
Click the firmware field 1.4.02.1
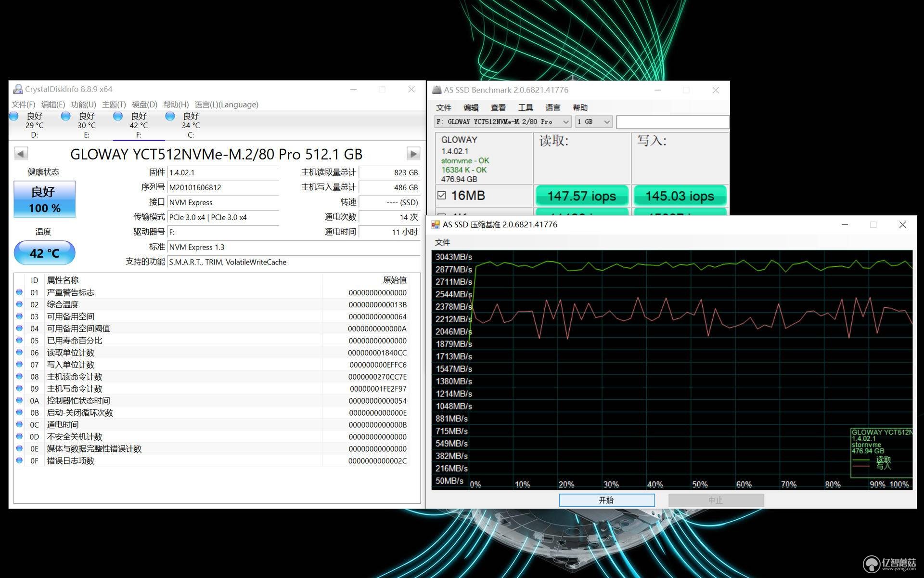click(223, 172)
